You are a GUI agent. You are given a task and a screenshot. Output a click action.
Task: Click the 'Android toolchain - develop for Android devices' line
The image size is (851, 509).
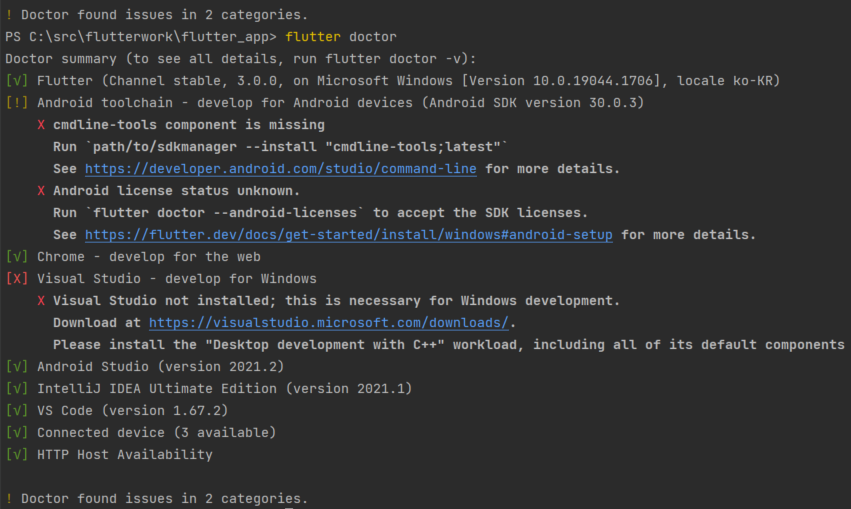point(340,103)
